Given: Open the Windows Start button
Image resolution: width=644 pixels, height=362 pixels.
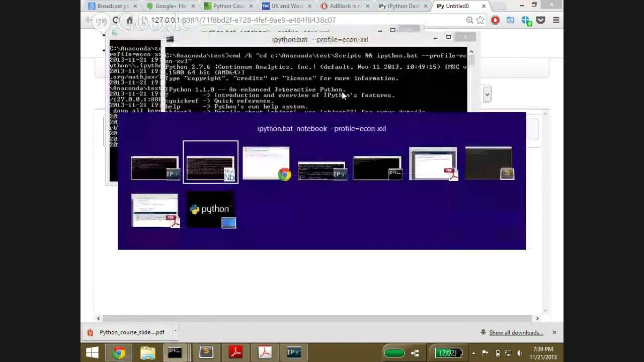Looking at the screenshot, I should tap(92, 352).
